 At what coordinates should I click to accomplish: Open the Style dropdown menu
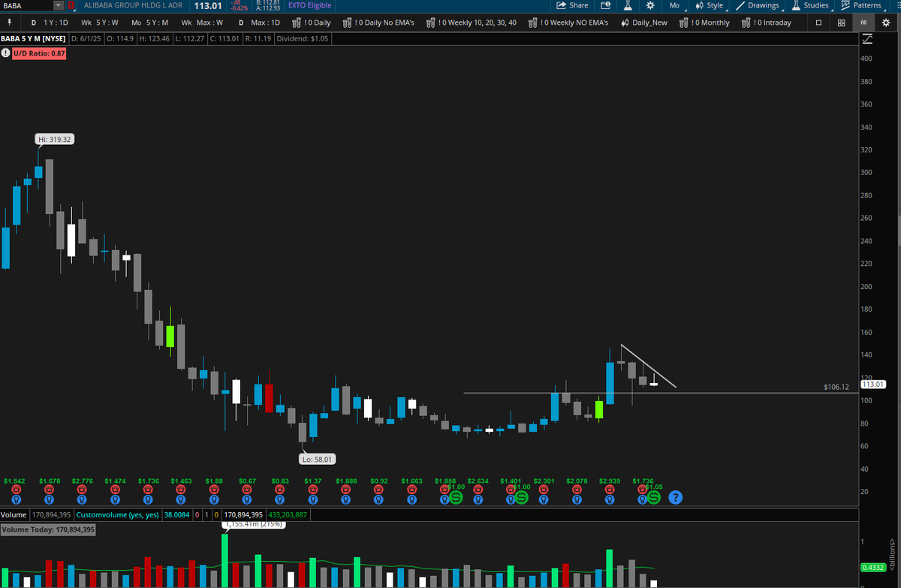pos(710,5)
